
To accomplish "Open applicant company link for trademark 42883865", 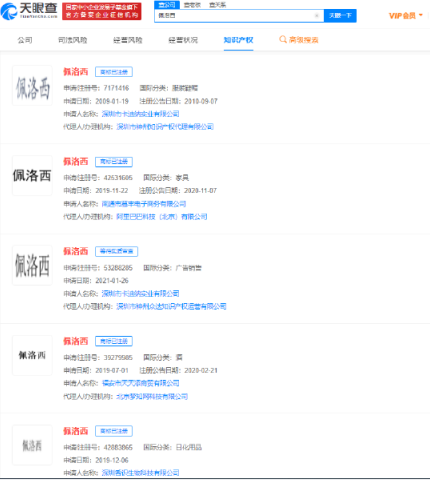I will pos(140,473).
